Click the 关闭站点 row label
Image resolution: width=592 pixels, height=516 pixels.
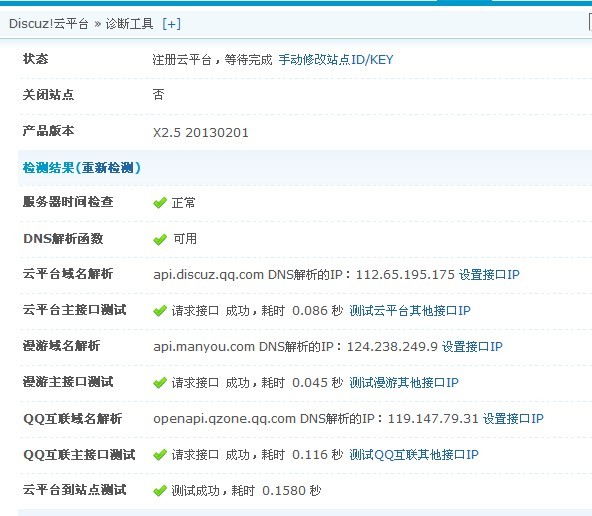tap(48, 95)
